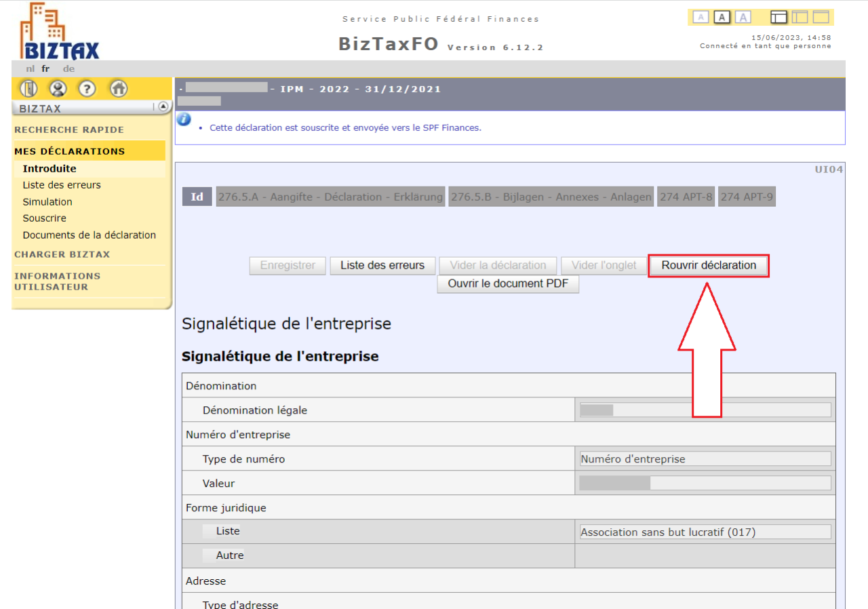The width and height of the screenshot is (868, 609).
Task: Choose full-width layout icon
Action: [821, 18]
